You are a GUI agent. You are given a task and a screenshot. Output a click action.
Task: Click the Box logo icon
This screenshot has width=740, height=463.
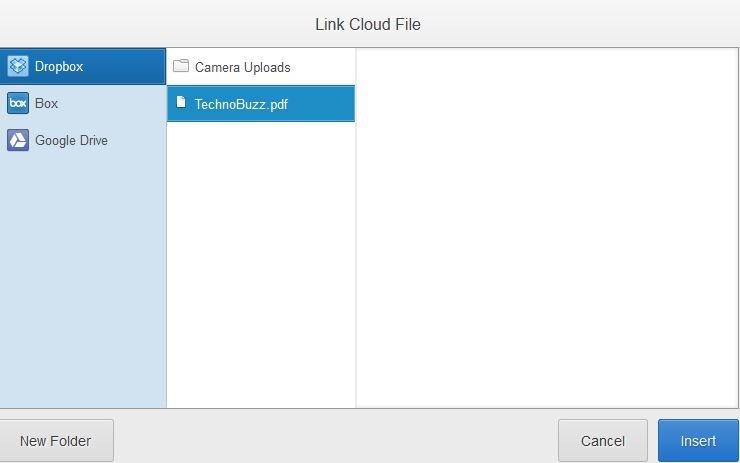point(18,103)
